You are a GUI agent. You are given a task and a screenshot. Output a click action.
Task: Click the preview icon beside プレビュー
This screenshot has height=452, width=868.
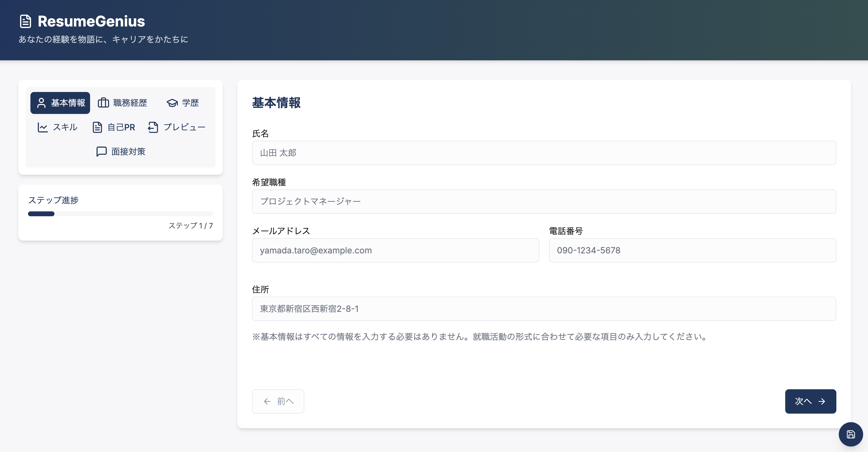point(153,127)
